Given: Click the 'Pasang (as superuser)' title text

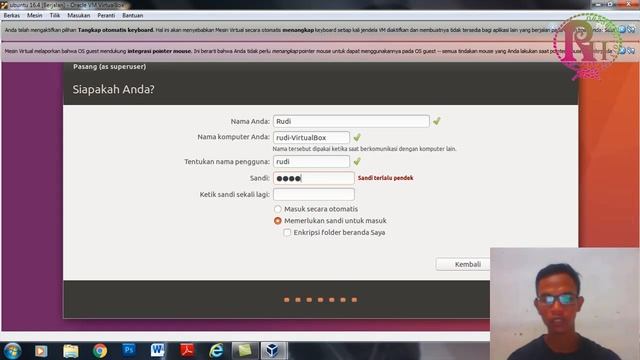Looking at the screenshot, I should [x=109, y=67].
